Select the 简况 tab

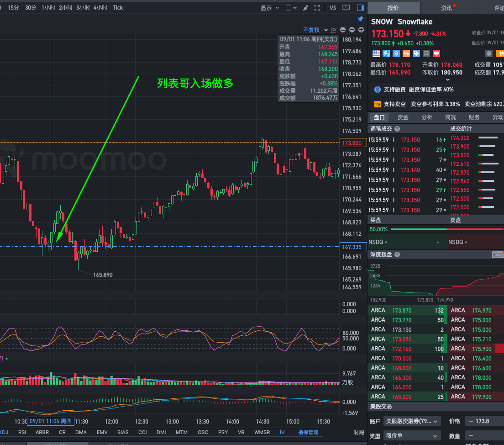[x=451, y=117]
